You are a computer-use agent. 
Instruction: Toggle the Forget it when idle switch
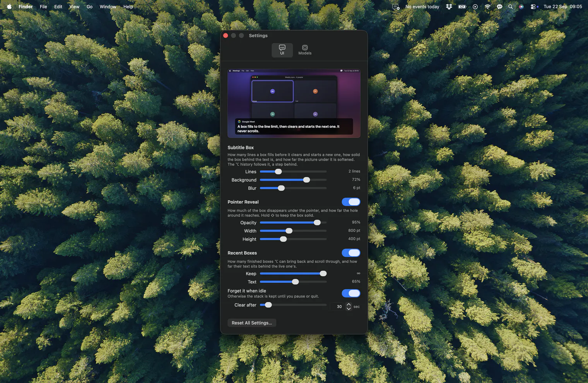(351, 293)
